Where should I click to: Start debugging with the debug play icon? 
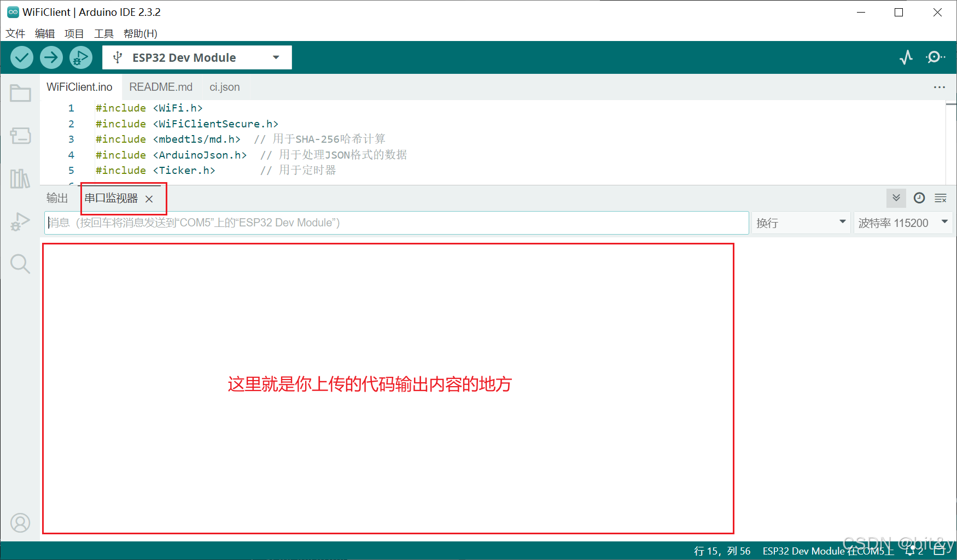[x=81, y=57]
